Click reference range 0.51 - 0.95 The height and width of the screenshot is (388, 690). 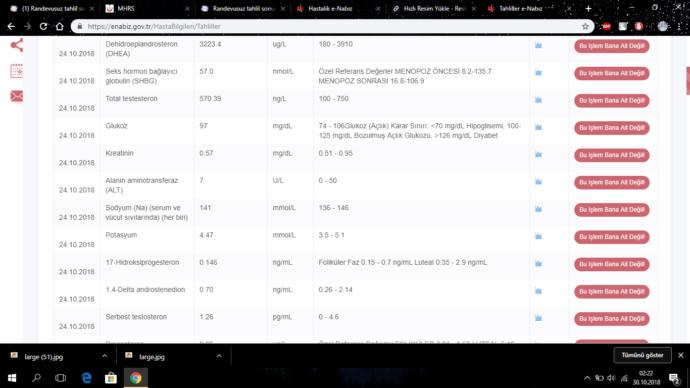(x=335, y=153)
